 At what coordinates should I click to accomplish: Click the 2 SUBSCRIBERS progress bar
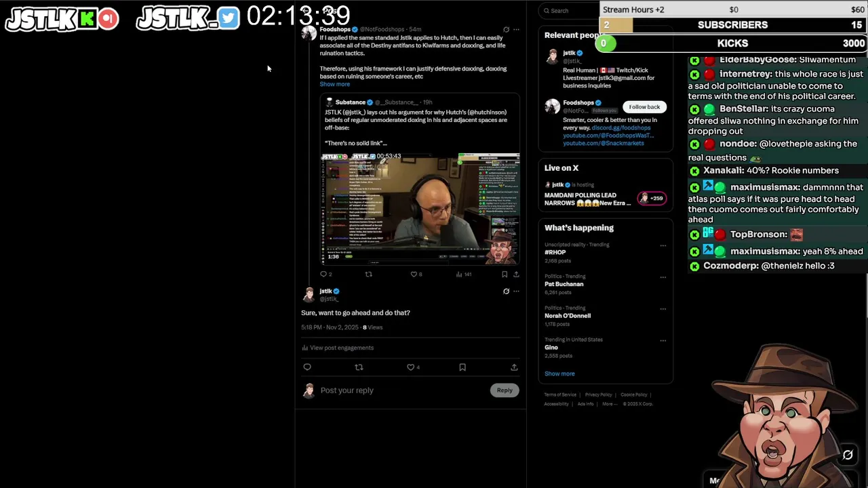coord(732,24)
